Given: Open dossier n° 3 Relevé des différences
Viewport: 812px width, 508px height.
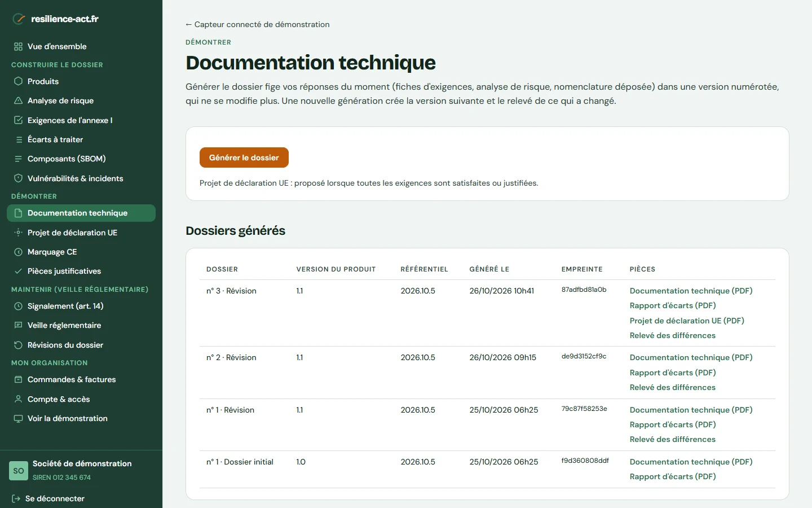Looking at the screenshot, I should pos(672,335).
